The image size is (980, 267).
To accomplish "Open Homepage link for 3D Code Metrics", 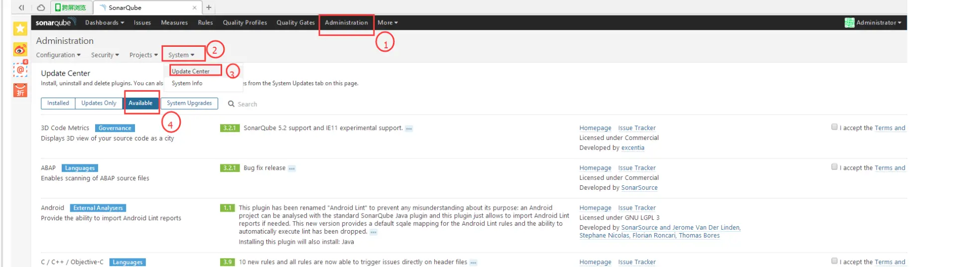I will pyautogui.click(x=595, y=128).
